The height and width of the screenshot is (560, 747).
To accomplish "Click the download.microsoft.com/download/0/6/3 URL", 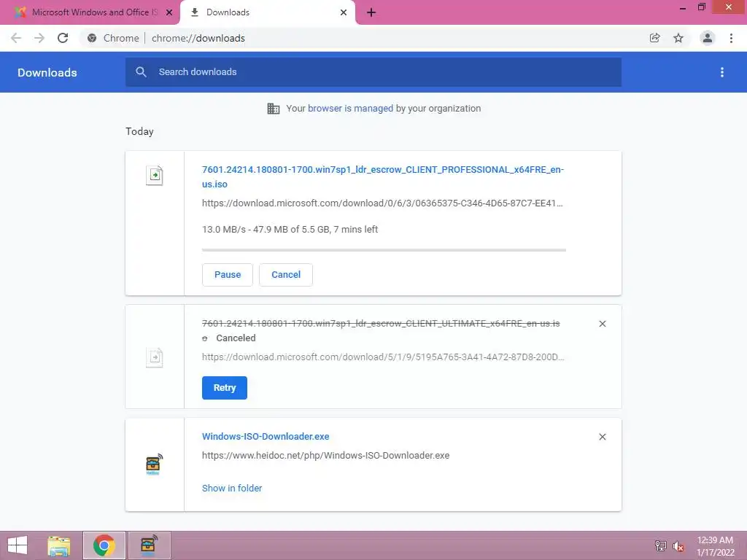I will point(382,203).
